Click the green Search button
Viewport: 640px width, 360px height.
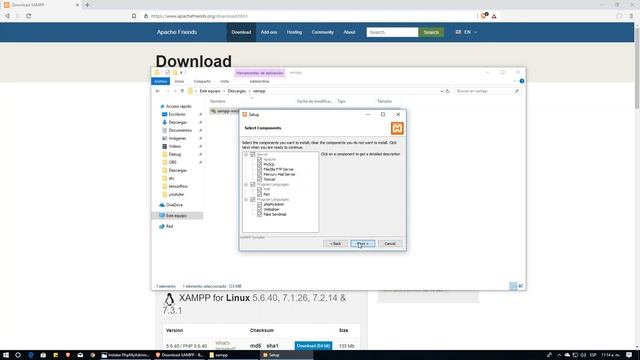click(x=431, y=32)
